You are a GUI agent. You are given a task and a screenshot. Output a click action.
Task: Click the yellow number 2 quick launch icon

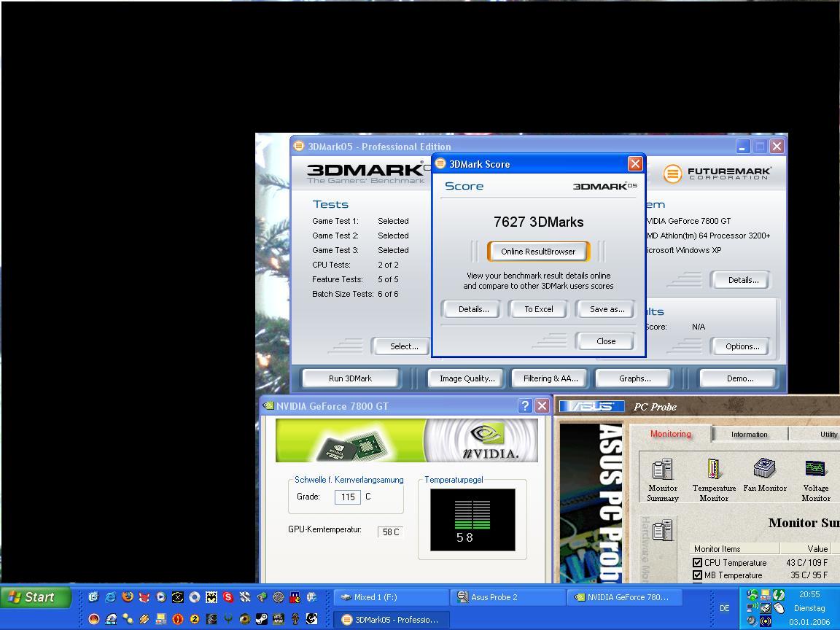click(195, 619)
